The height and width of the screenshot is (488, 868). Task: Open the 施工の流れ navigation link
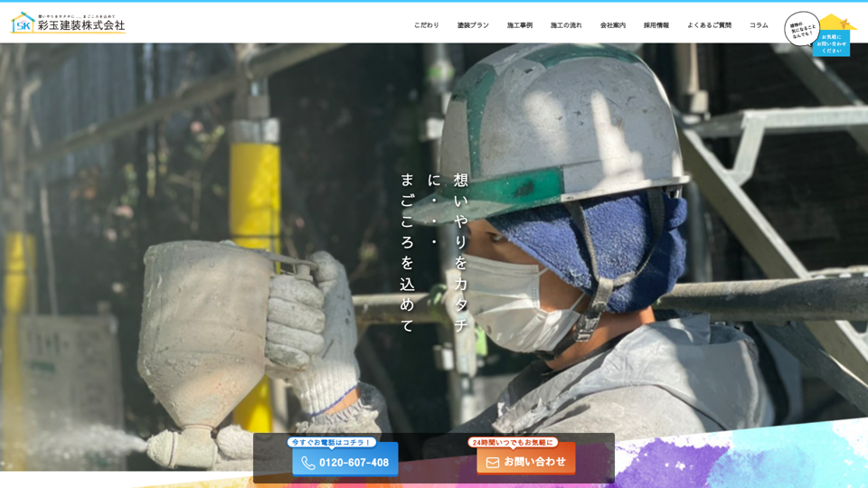pos(566,25)
